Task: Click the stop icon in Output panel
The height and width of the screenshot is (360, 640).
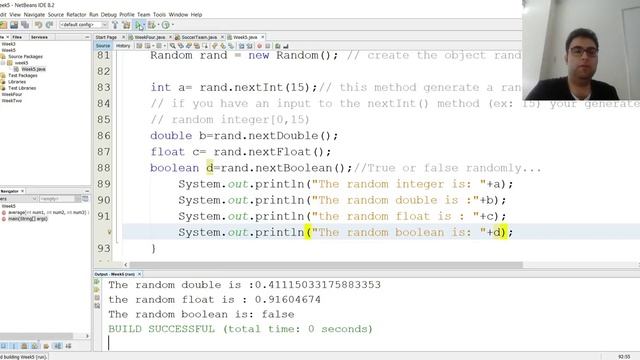Action: 97,298
